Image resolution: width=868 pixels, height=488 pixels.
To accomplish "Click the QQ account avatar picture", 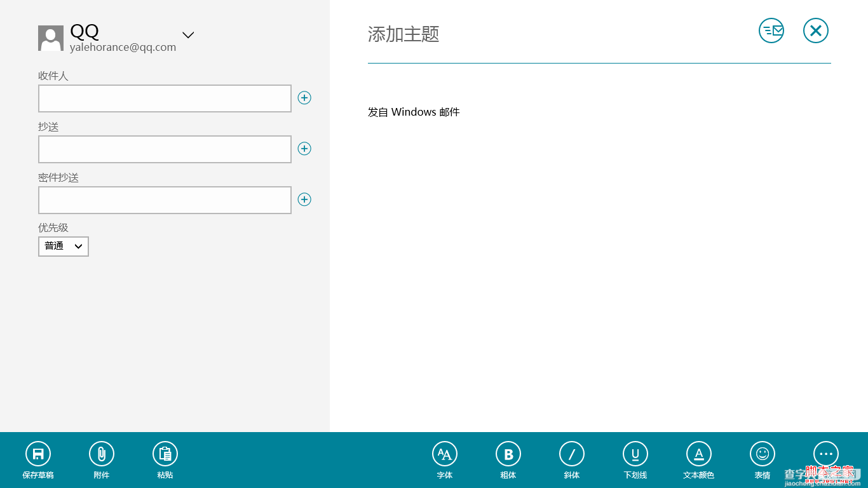I will point(51,38).
